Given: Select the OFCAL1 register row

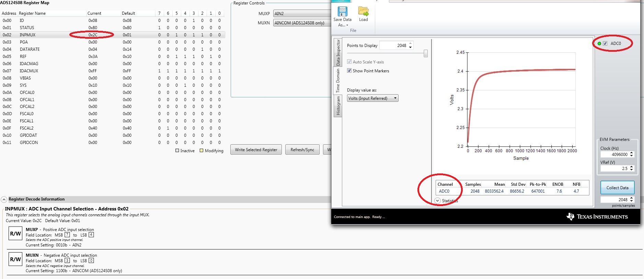Looking at the screenshot, I should 113,100.
